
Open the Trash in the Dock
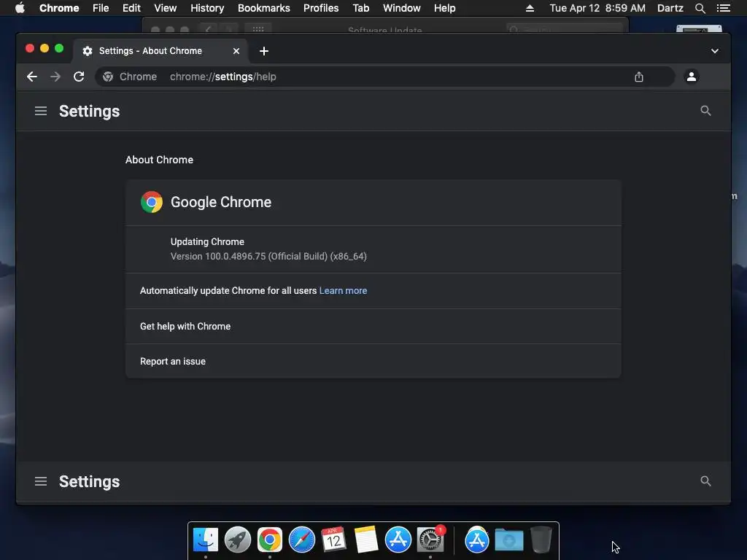[x=541, y=540]
